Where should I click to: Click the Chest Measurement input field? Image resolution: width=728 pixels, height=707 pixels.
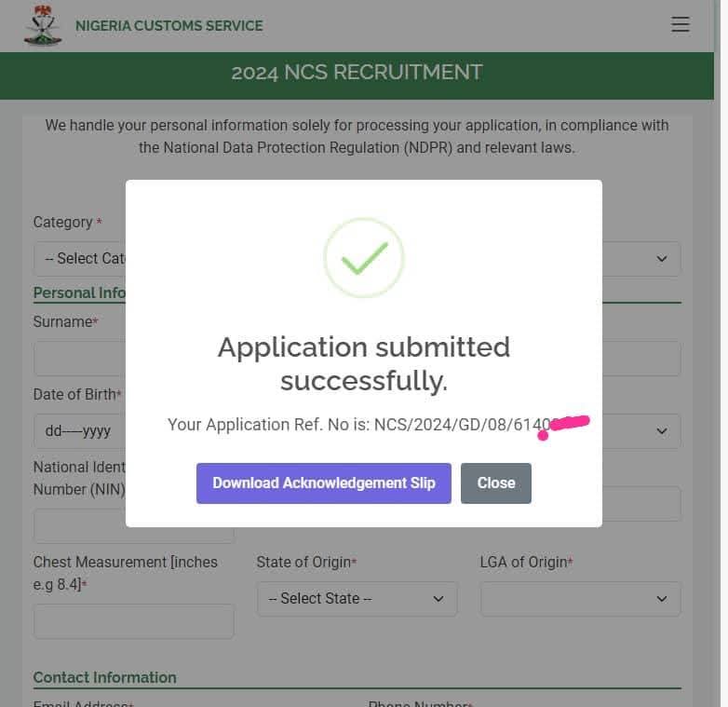point(133,621)
